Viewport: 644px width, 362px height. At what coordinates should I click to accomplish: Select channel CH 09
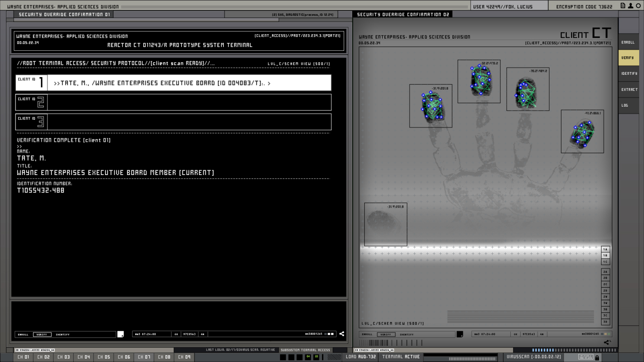click(x=184, y=357)
